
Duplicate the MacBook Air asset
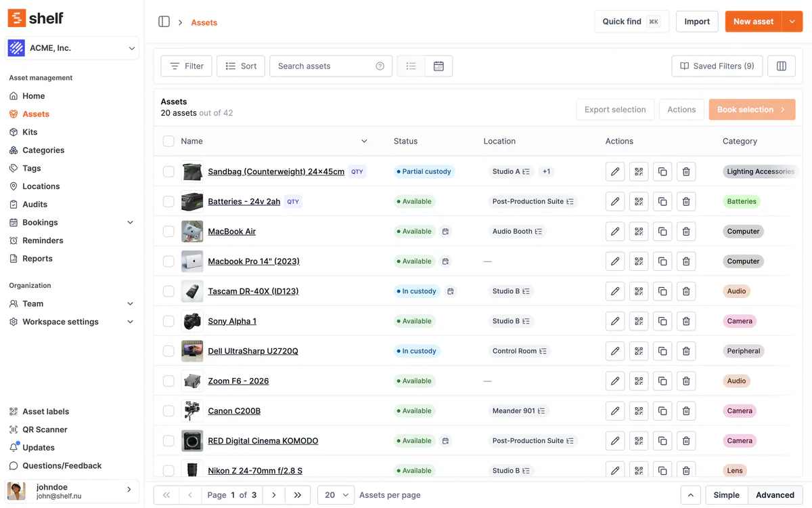coord(662,231)
